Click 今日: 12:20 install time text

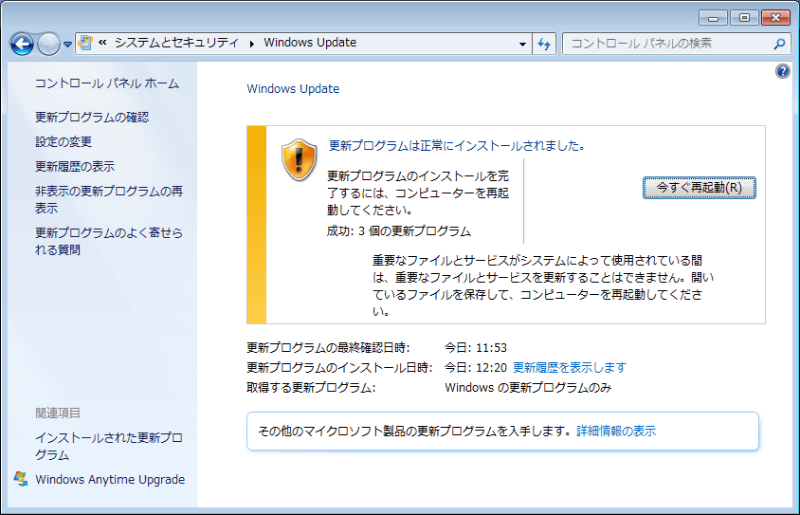coord(476,367)
